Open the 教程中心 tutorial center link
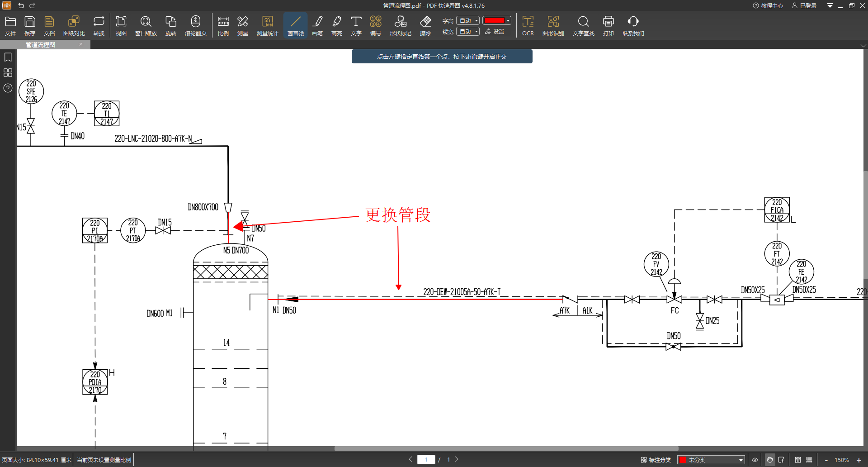The width and height of the screenshot is (868, 467). point(768,5)
